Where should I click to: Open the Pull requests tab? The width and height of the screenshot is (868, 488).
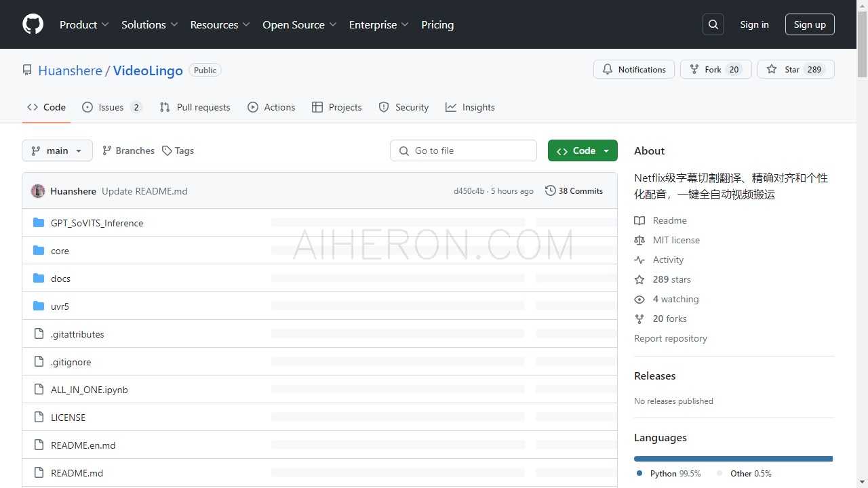point(195,107)
